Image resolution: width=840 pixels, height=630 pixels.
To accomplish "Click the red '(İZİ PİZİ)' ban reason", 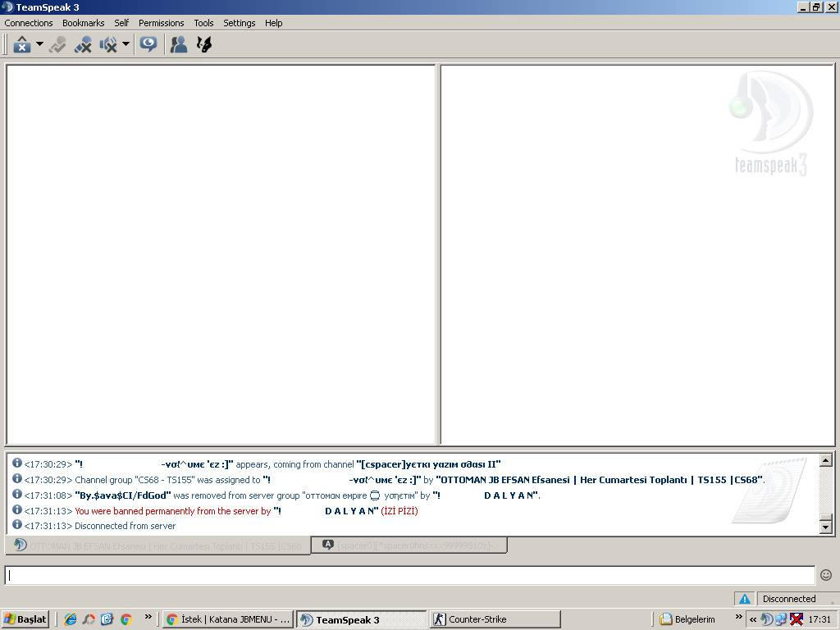I will [399, 511].
